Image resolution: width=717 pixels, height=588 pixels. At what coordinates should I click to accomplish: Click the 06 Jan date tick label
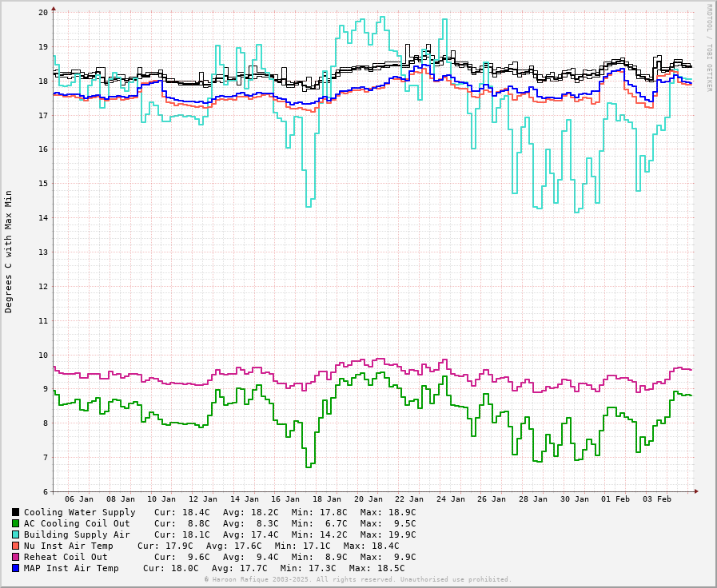(x=79, y=499)
